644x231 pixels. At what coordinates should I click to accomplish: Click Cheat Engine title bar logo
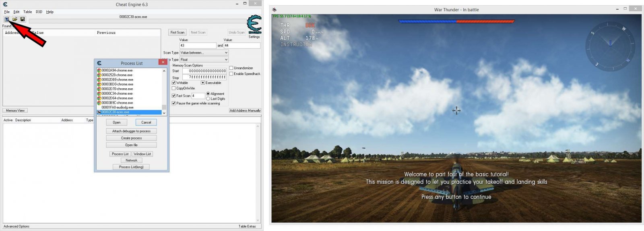5,4
